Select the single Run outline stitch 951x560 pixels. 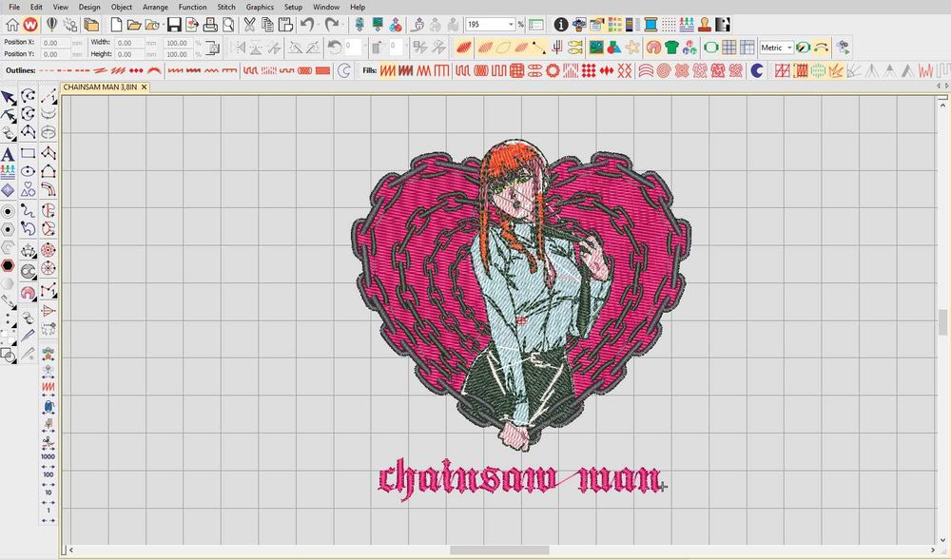pyautogui.click(x=47, y=71)
